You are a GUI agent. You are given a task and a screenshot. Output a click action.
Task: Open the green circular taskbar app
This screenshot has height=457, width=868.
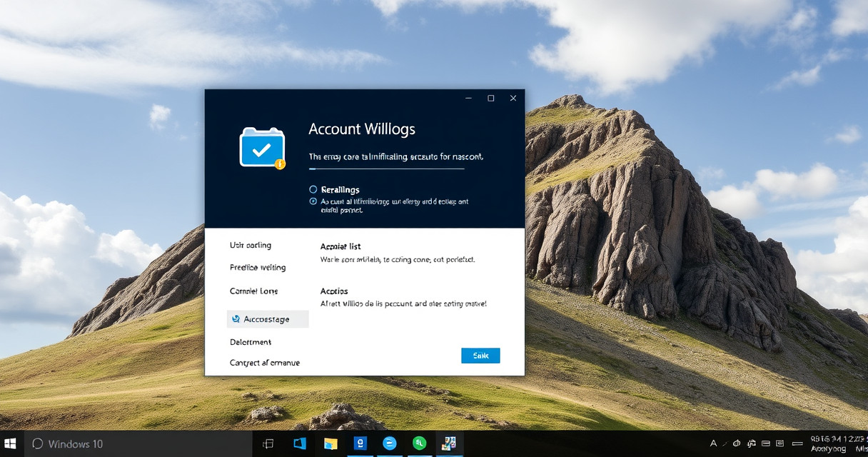tap(419, 443)
